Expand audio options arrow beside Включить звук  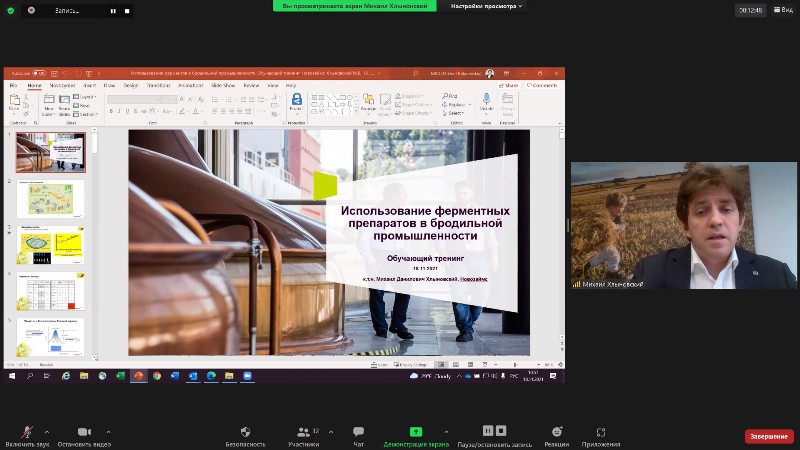[47, 432]
